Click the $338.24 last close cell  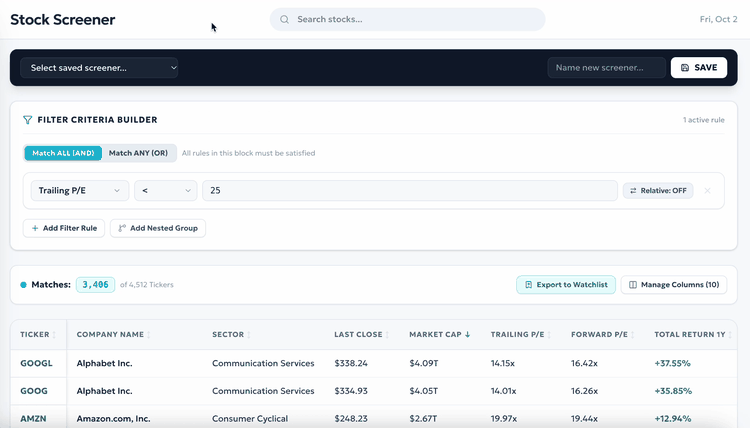[x=351, y=363]
